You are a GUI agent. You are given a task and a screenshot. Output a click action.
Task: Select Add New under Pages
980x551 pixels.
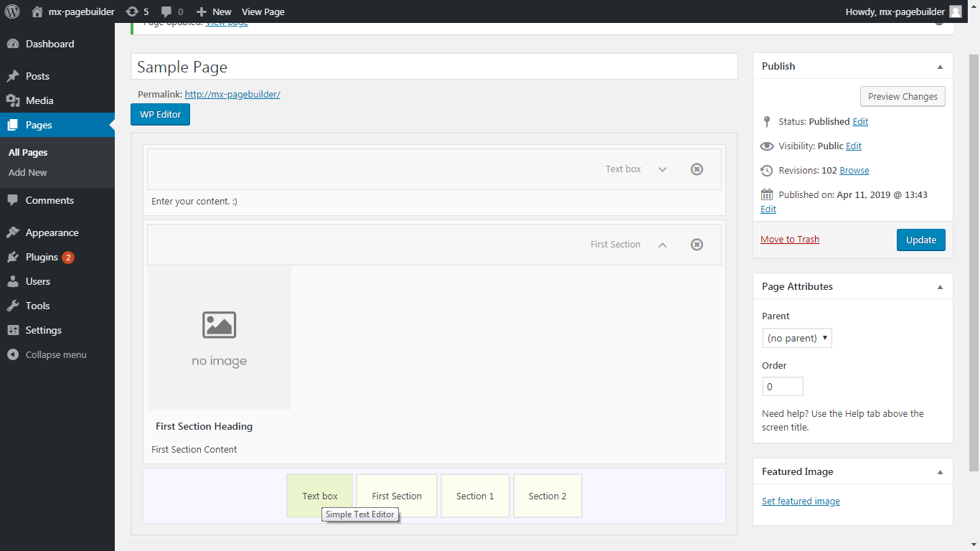click(28, 172)
